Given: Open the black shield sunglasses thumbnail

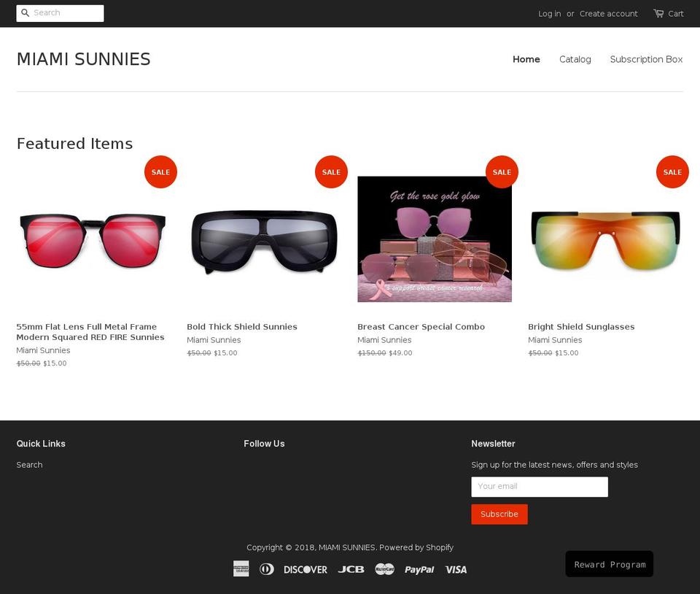Looking at the screenshot, I should (x=264, y=241).
